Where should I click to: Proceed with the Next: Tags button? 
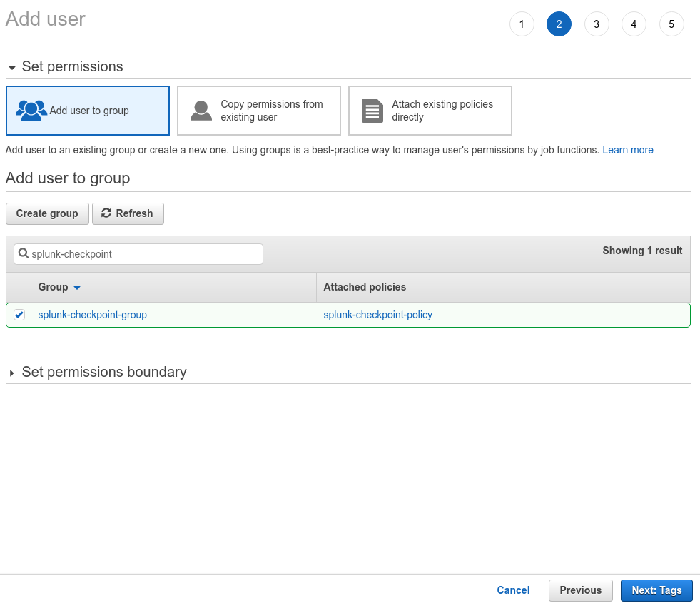point(656,590)
